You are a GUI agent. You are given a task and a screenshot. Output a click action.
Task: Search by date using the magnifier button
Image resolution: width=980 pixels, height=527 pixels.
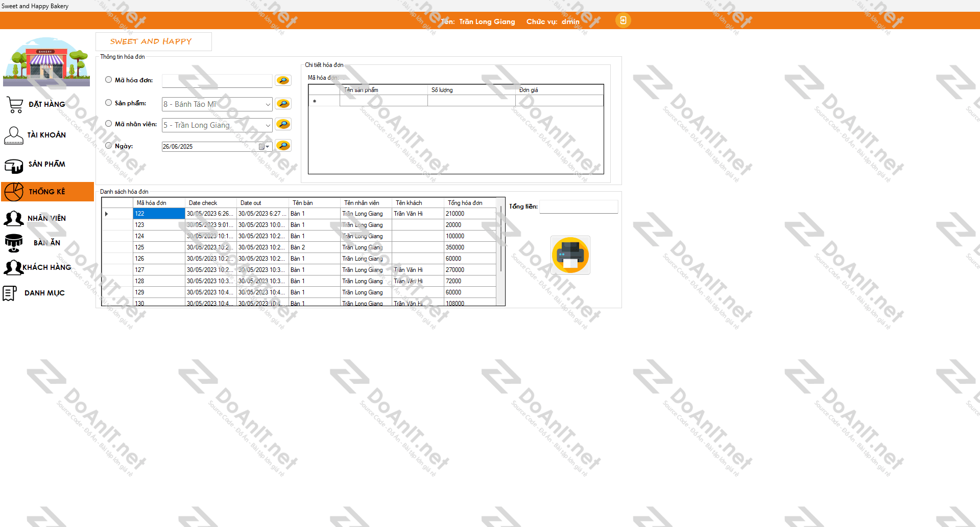coord(283,146)
